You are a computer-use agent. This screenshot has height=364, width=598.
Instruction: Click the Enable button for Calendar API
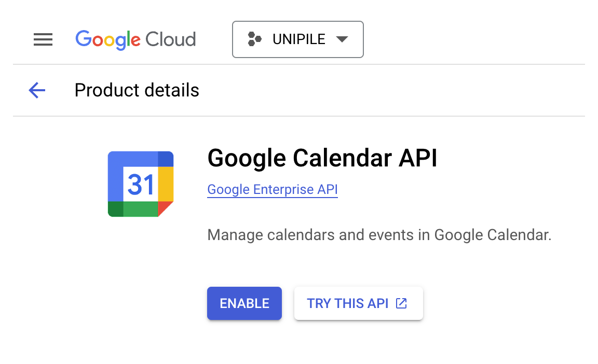tap(244, 303)
